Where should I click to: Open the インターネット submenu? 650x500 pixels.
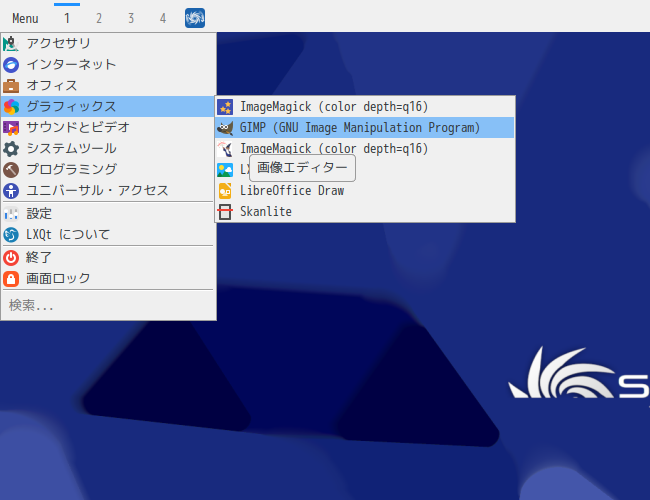pos(108,65)
